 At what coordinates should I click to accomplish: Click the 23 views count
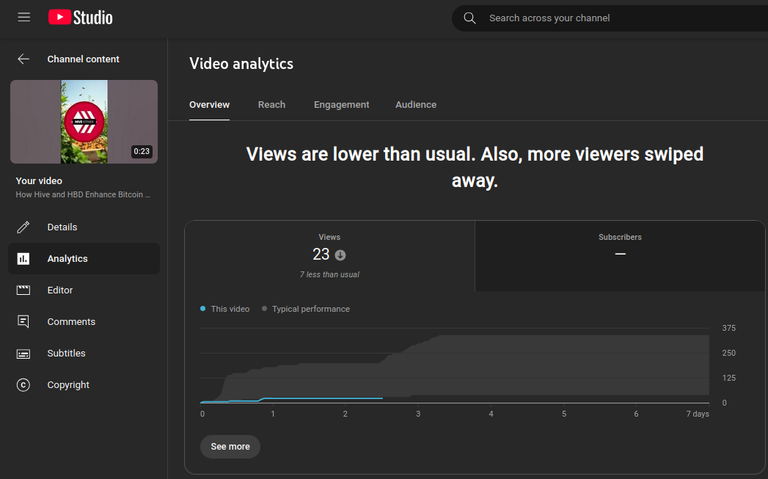(x=321, y=254)
